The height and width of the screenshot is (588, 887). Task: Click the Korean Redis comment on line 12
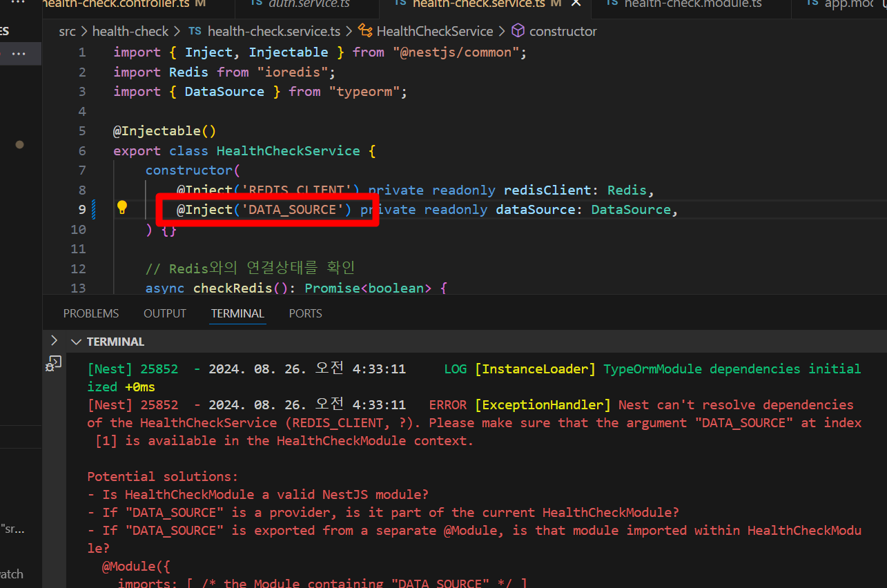pos(250,268)
